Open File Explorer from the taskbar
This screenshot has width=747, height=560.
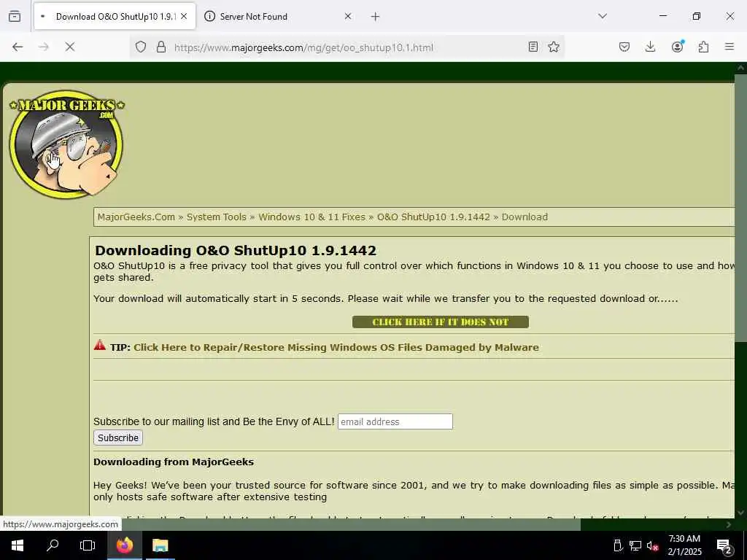point(160,545)
